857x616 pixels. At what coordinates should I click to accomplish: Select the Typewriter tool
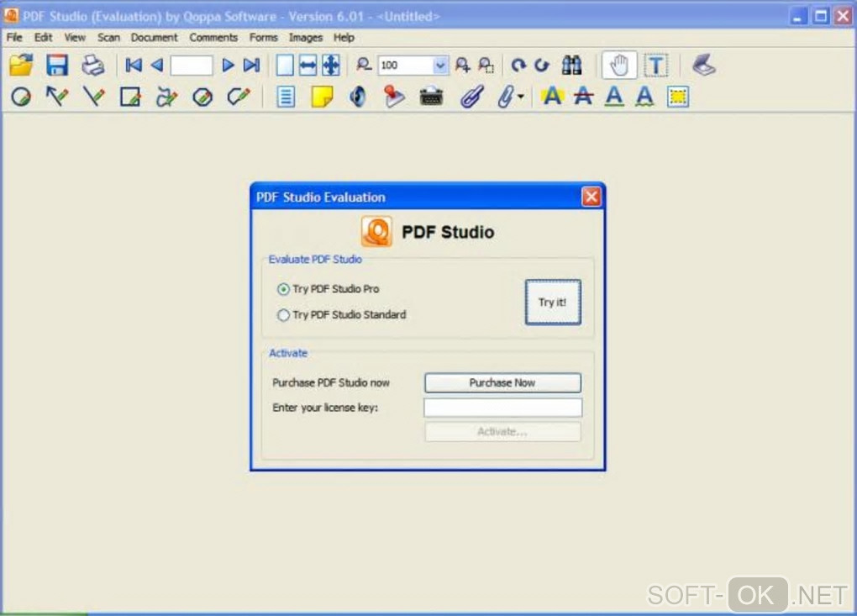431,97
